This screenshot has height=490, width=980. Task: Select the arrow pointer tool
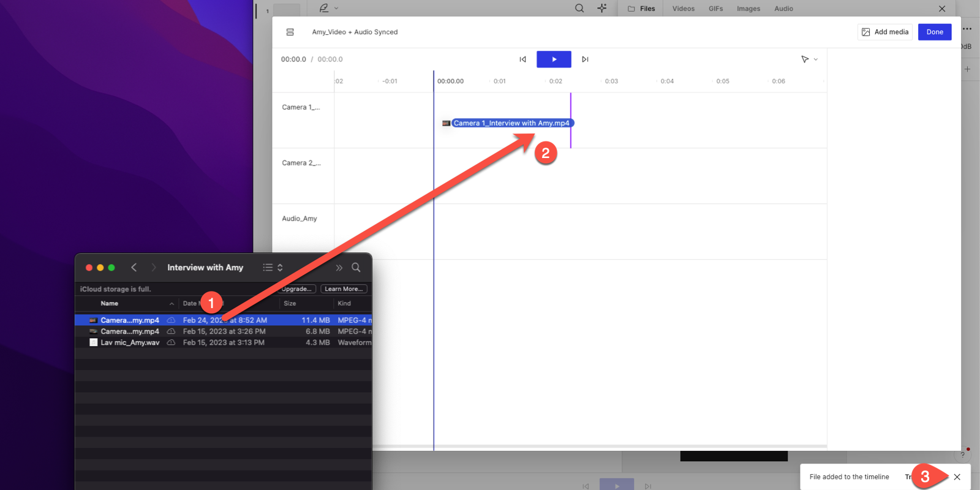(805, 59)
